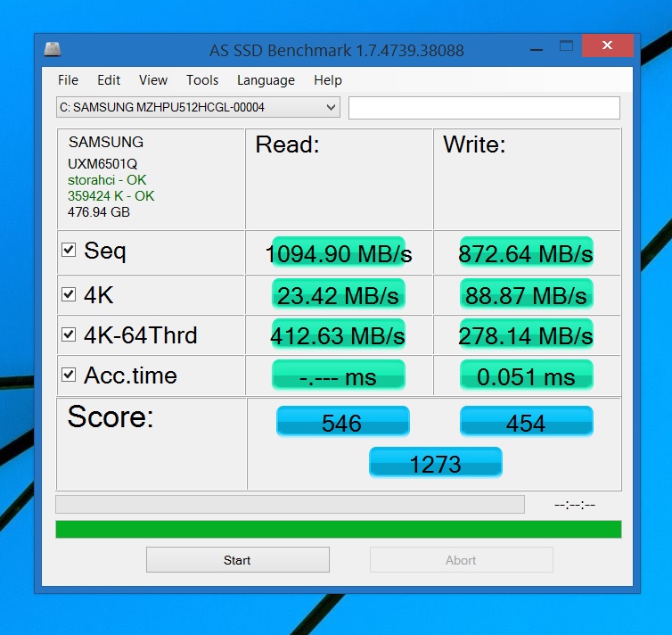This screenshot has width=672, height=635.
Task: Click the elapsed time display --:--:--
Action: click(575, 505)
